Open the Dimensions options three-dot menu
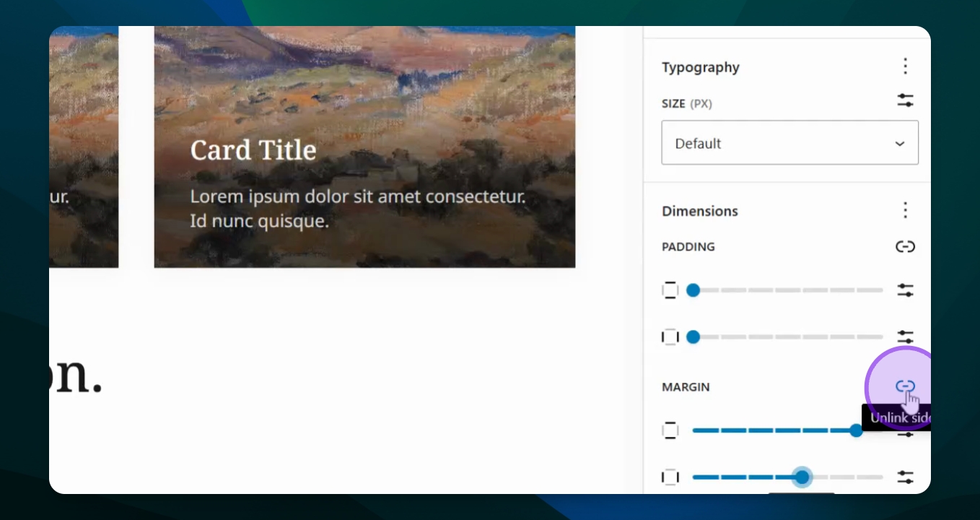The image size is (980, 520). 906,211
